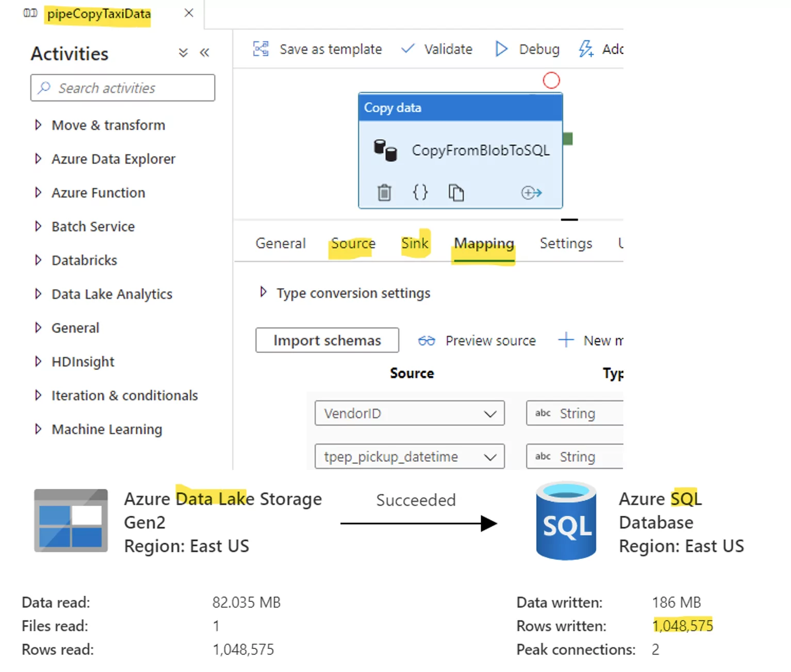Clone the CopyFromBlobToSQL activity

pyautogui.click(x=456, y=193)
